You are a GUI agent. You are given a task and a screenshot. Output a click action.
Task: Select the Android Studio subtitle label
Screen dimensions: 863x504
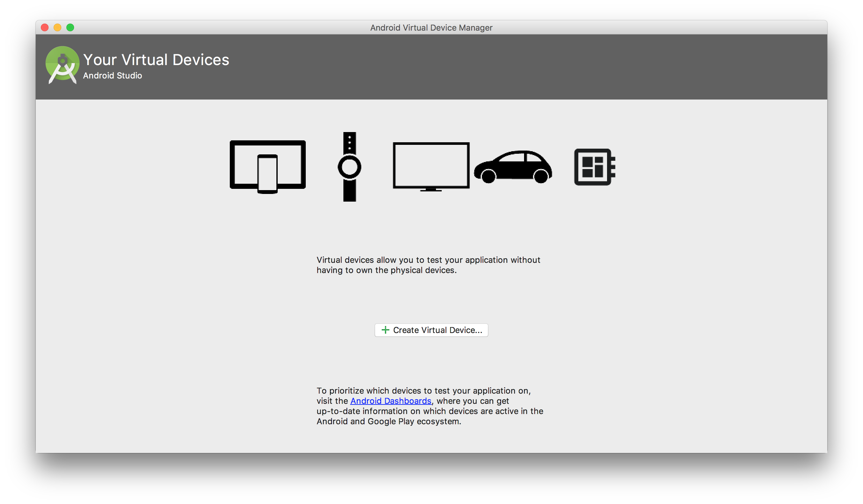point(112,76)
